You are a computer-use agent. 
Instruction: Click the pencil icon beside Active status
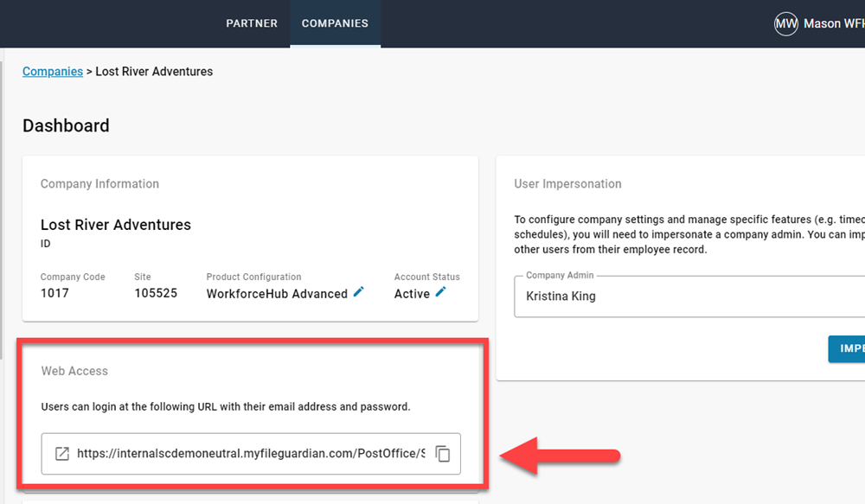pyautogui.click(x=441, y=293)
